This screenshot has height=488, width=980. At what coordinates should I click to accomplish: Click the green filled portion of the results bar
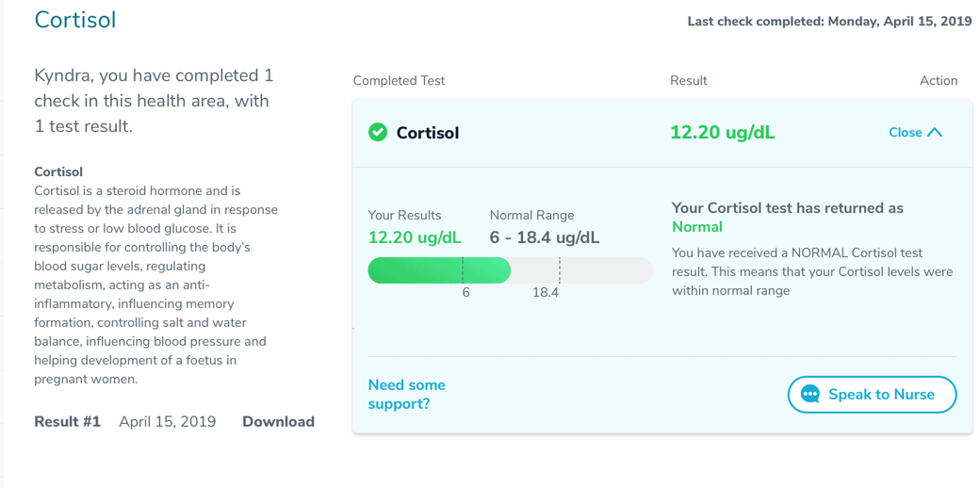point(439,270)
